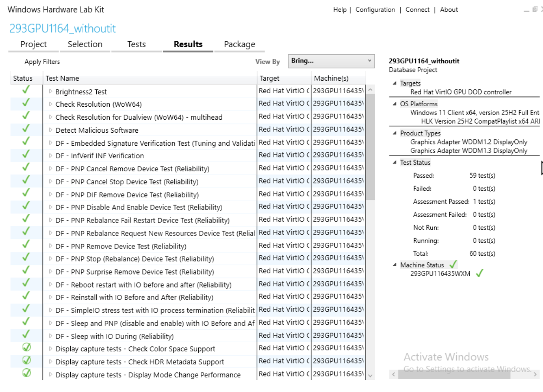Click the green checkmark beside Machine Status

[453, 265]
